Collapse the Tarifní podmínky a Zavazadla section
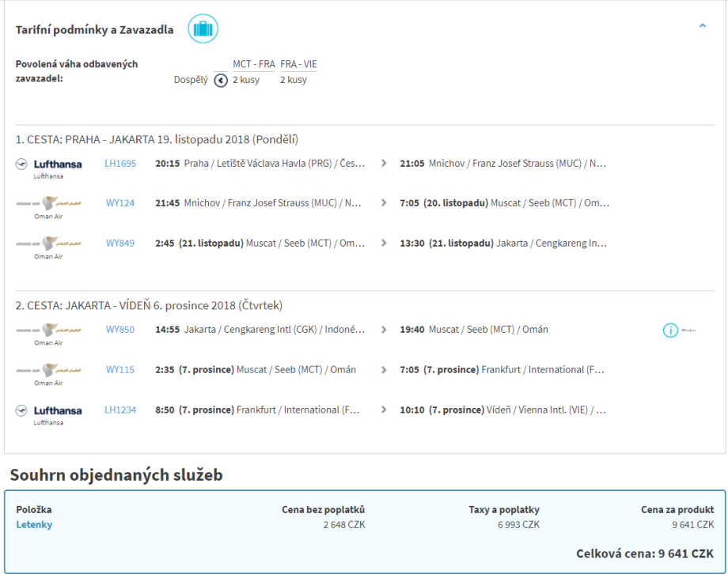The image size is (728, 574). click(x=702, y=26)
